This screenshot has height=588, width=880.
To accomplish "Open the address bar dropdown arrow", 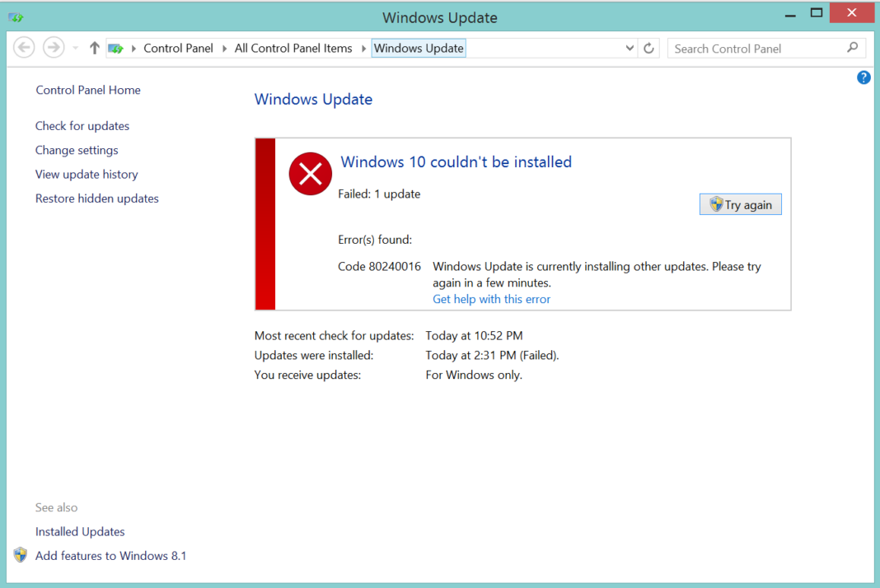I will tap(630, 48).
